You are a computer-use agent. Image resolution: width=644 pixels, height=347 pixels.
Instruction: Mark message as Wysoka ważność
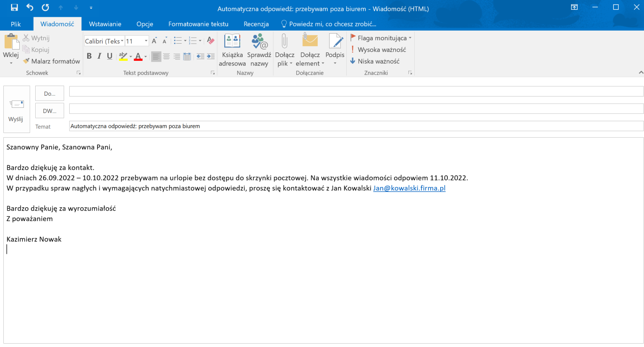(378, 50)
